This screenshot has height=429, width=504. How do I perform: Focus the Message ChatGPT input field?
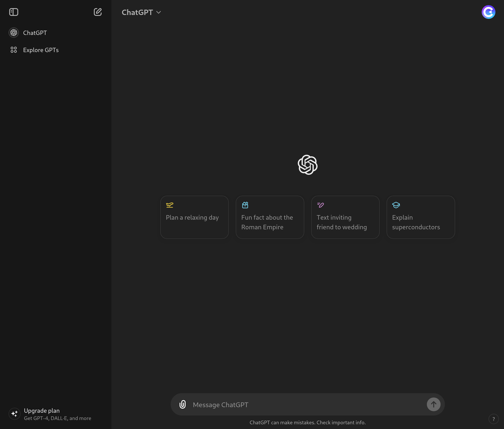(306, 405)
